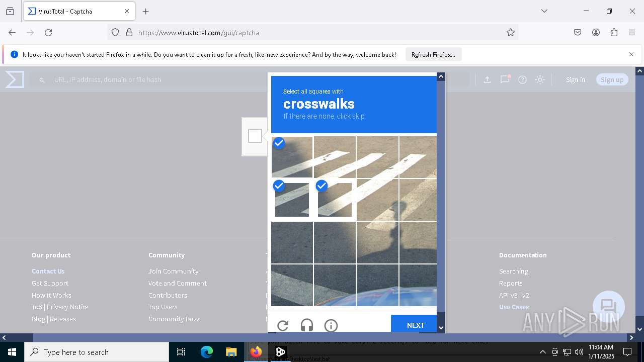This screenshot has height=362, width=644.
Task: Open Firefox application menu
Action: pyautogui.click(x=632, y=33)
